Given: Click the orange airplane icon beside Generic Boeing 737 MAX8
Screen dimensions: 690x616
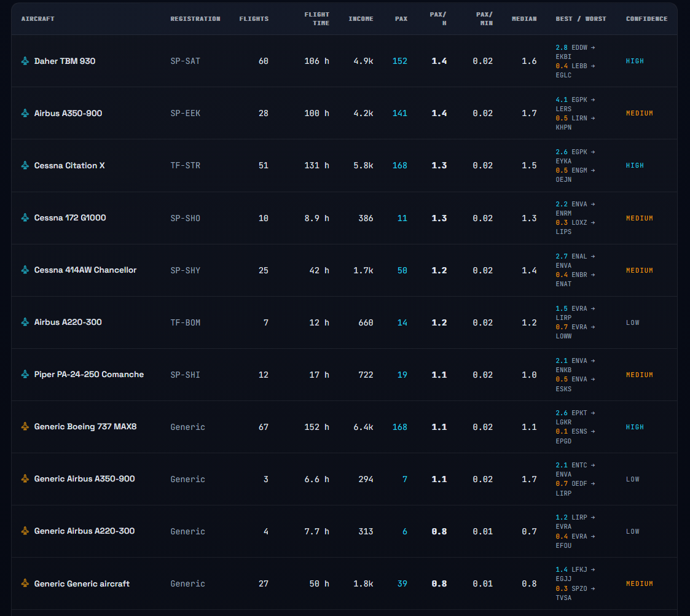Looking at the screenshot, I should (x=25, y=426).
